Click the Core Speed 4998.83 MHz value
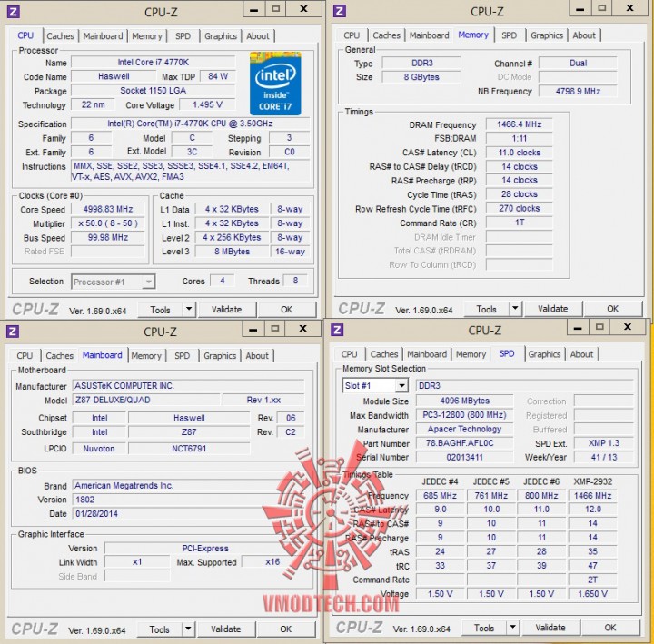Screen dimensions: 654x644 (x=107, y=209)
